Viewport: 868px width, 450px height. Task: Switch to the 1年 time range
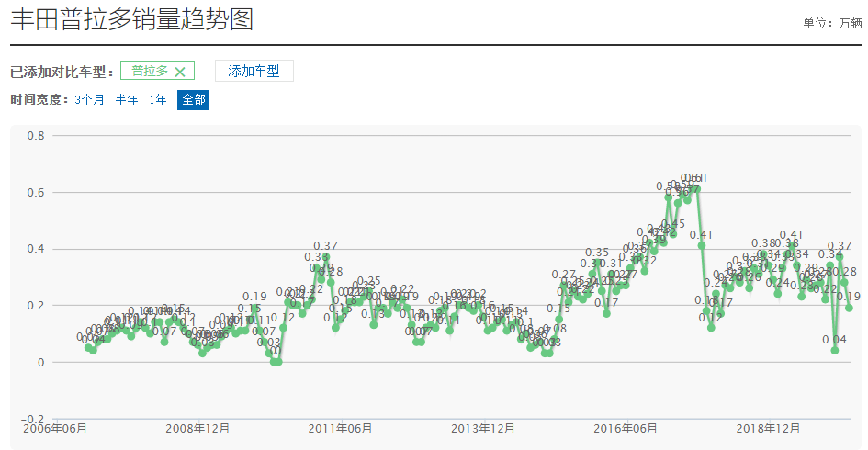pyautogui.click(x=158, y=99)
